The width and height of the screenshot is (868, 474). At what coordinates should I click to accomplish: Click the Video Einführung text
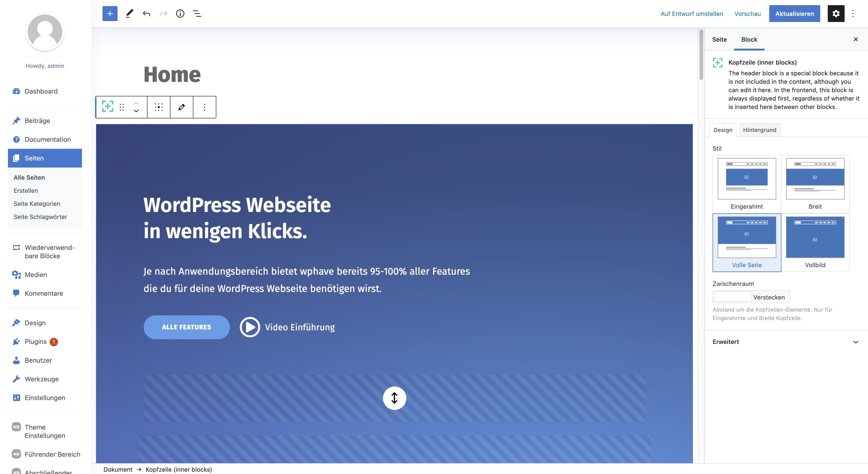(300, 327)
